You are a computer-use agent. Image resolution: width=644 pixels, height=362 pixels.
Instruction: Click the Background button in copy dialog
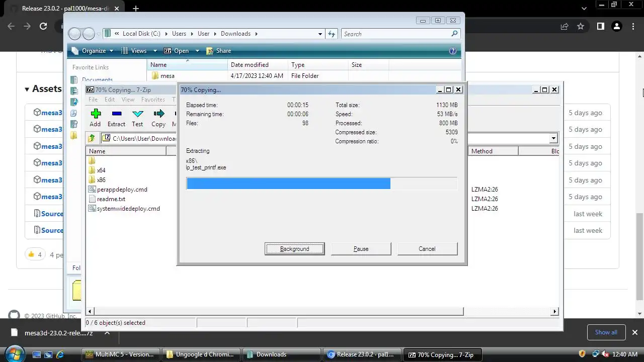coord(294,249)
